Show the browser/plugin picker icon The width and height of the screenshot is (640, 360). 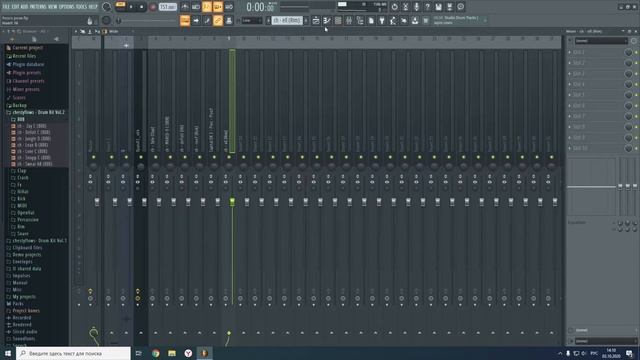(x=360, y=20)
